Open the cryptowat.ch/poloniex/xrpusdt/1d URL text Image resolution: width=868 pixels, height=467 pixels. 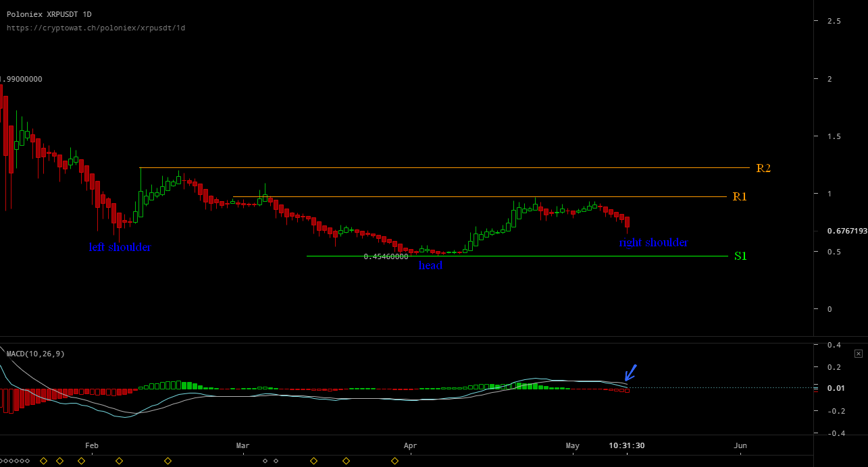[x=95, y=28]
